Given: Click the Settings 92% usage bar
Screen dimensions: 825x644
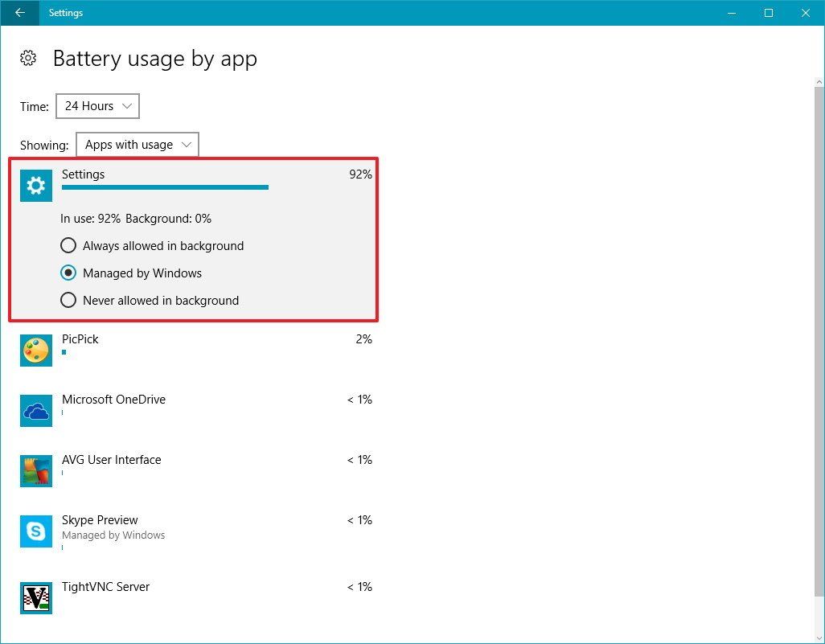Looking at the screenshot, I should coord(165,187).
